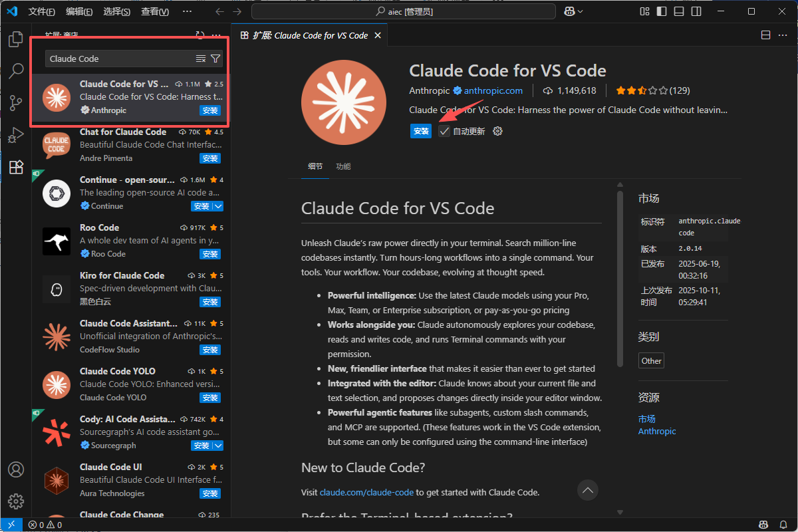Open the claude.com/claude-code link
Viewport: 798px width, 532px height.
367,493
